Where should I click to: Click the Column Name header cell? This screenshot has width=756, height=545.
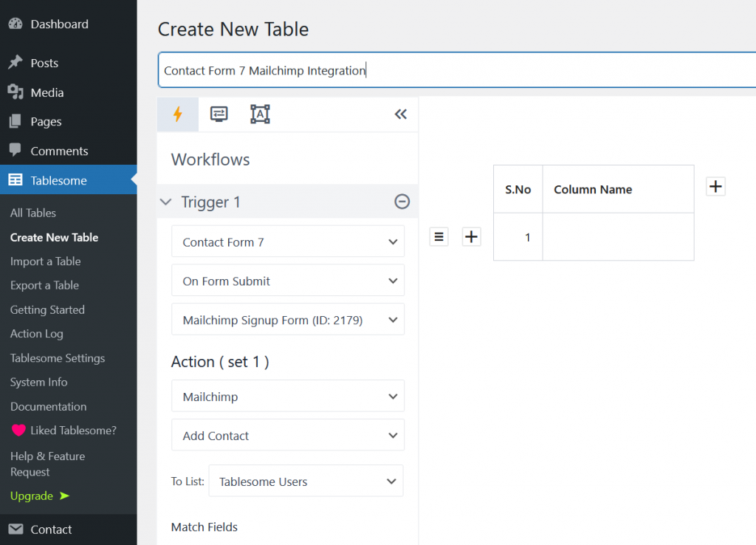(x=618, y=189)
